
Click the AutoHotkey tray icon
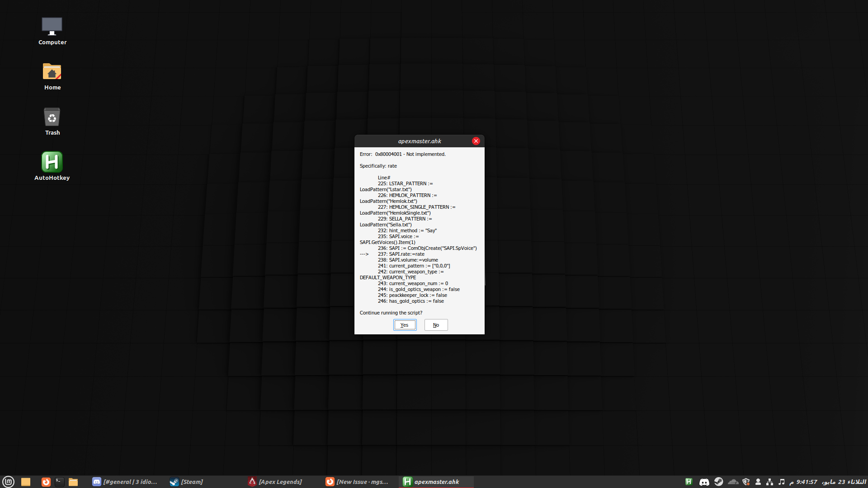point(689,482)
